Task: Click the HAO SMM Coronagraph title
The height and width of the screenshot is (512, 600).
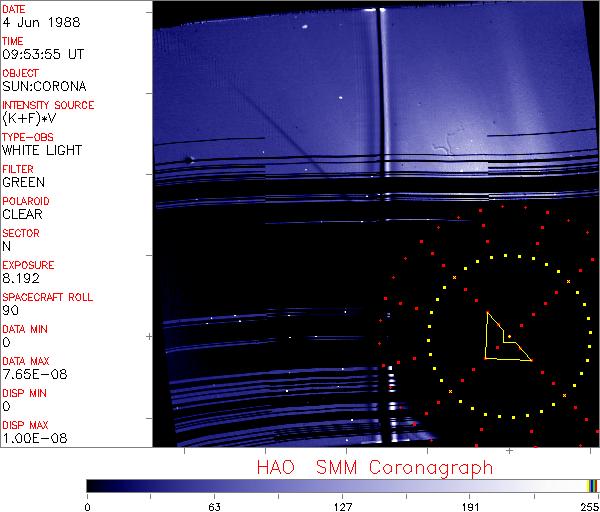Action: coord(374,468)
